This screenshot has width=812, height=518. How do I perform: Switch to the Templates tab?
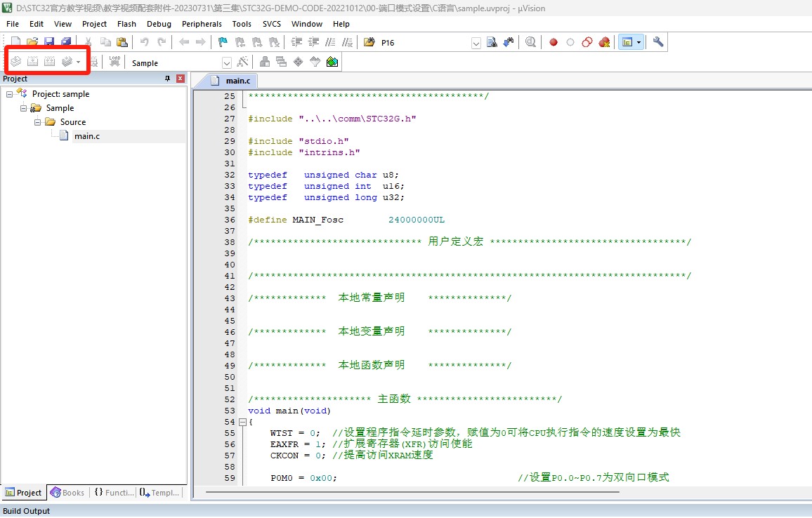[159, 493]
